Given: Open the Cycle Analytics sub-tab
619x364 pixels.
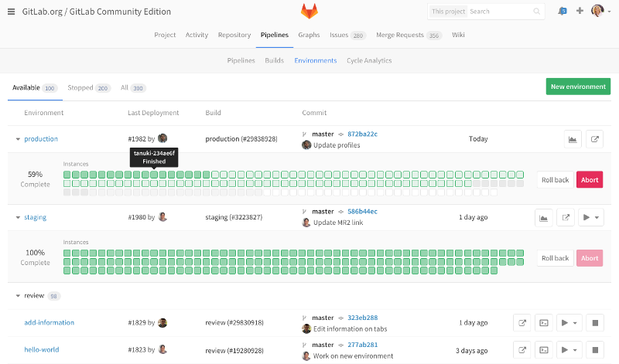Looking at the screenshot, I should tap(369, 60).
